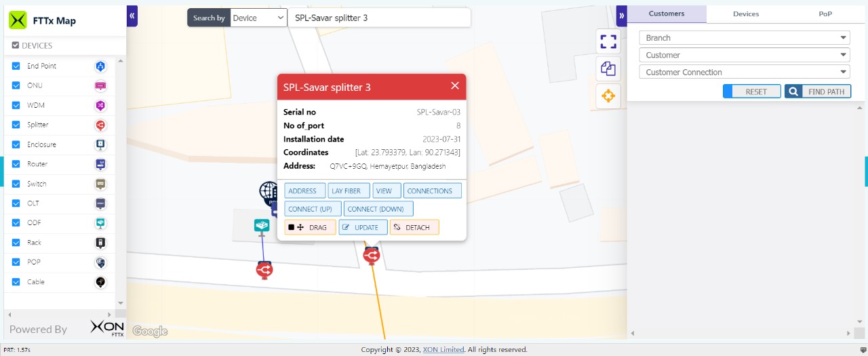Viewport: 868px width, 356px height.
Task: Uncheck the End Point checkbox
Action: coord(16,66)
